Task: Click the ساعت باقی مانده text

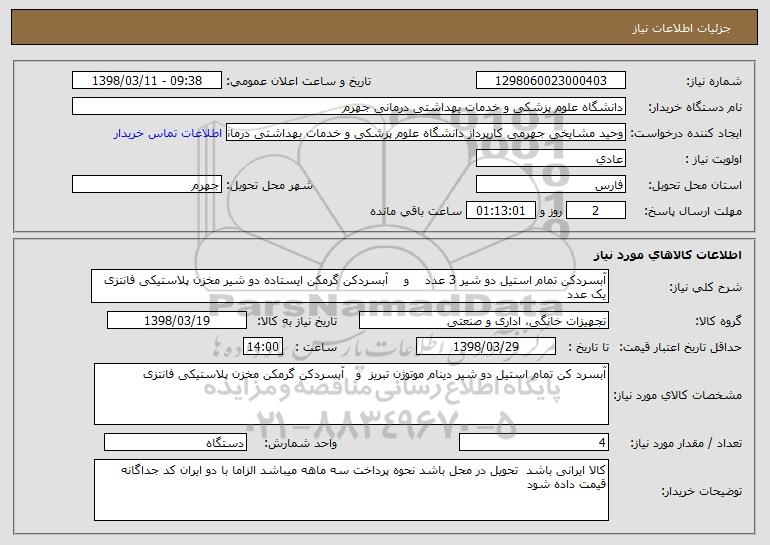Action: click(416, 211)
